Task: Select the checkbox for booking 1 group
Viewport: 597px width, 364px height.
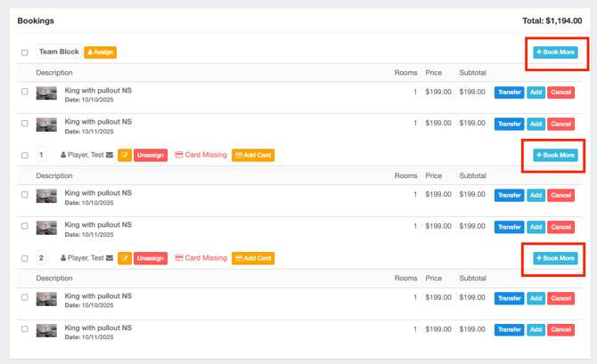Action: tap(25, 156)
